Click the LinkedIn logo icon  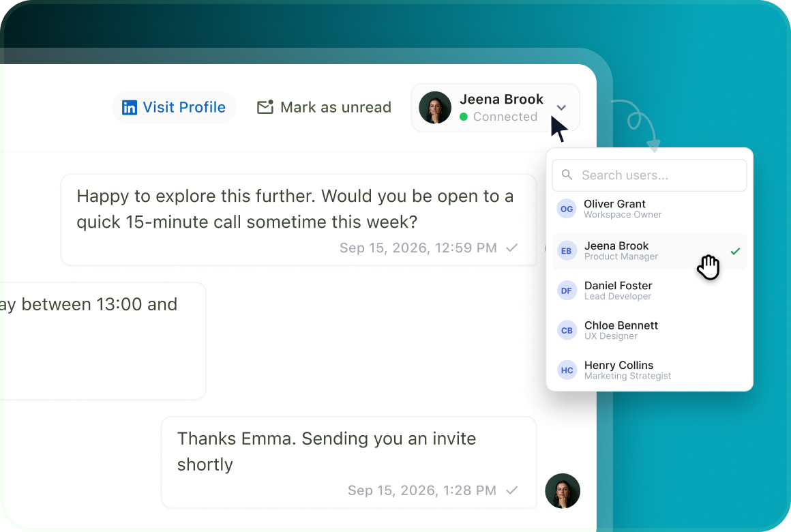[x=130, y=108]
